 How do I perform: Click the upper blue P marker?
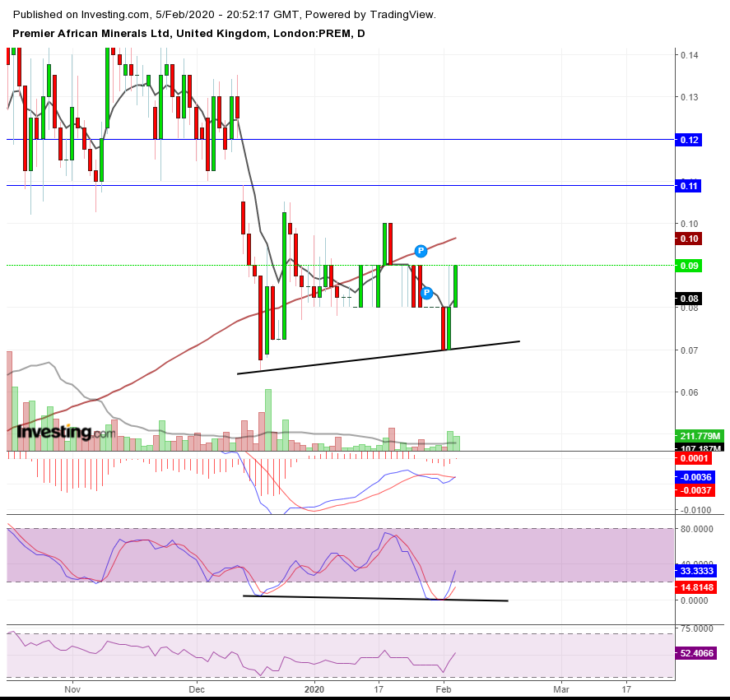421,251
